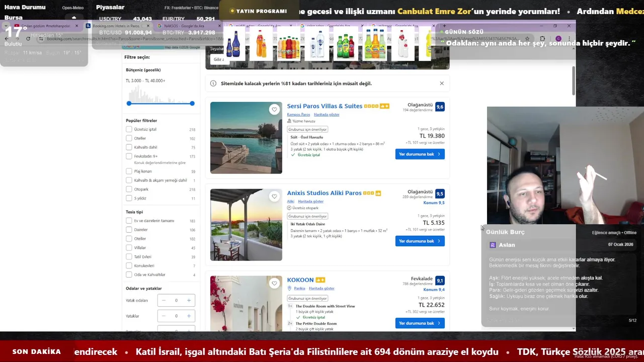Click Yer durumuna bak for KOKOON
This screenshot has width=644, height=362.
420,323
